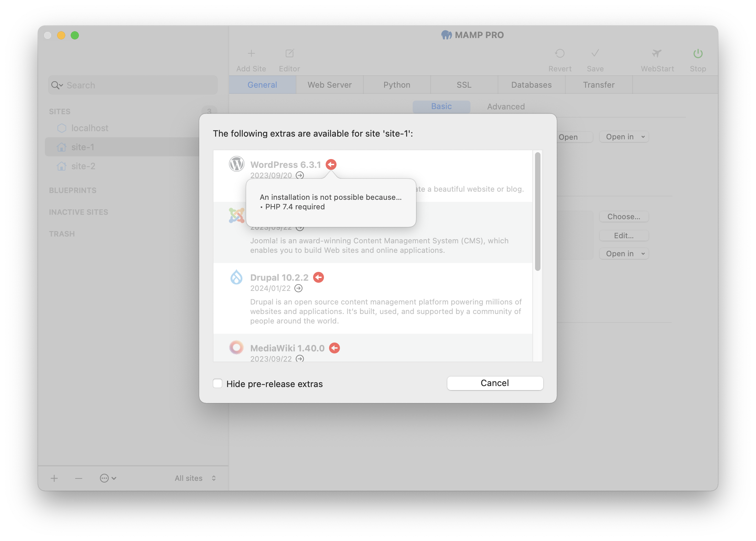Click the WebStart airplane icon
This screenshot has width=756, height=541.
tap(657, 53)
